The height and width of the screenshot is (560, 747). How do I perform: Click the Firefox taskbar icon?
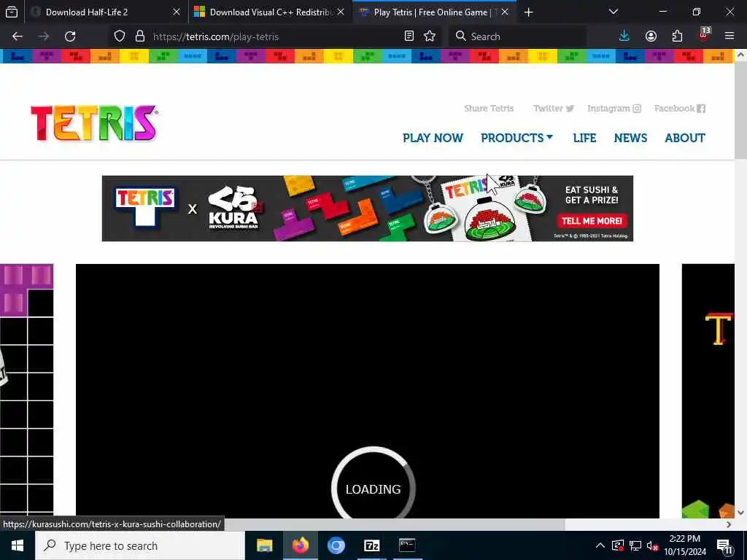300,545
